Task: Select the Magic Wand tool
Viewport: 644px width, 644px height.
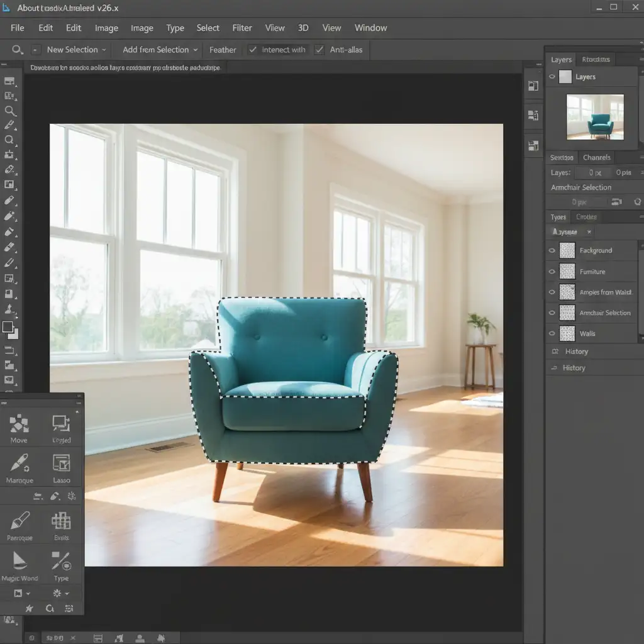Action: pyautogui.click(x=19, y=563)
